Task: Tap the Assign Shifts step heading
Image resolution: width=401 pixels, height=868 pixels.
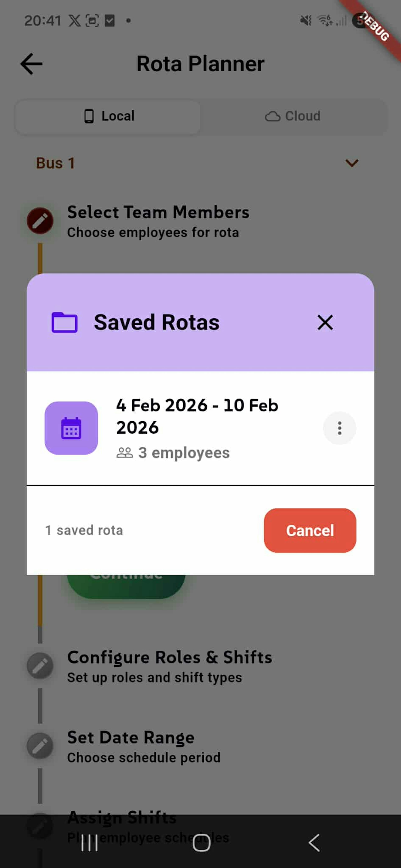Action: (x=122, y=817)
